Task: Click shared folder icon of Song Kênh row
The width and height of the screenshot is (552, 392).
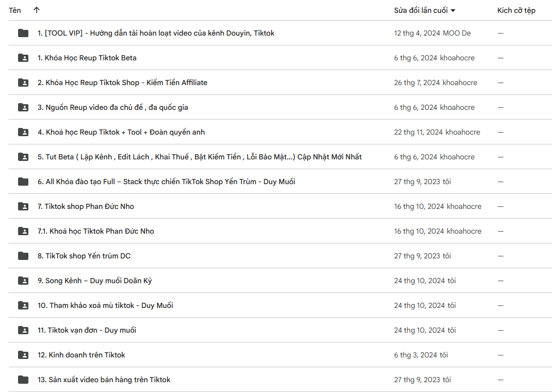Action: [23, 281]
